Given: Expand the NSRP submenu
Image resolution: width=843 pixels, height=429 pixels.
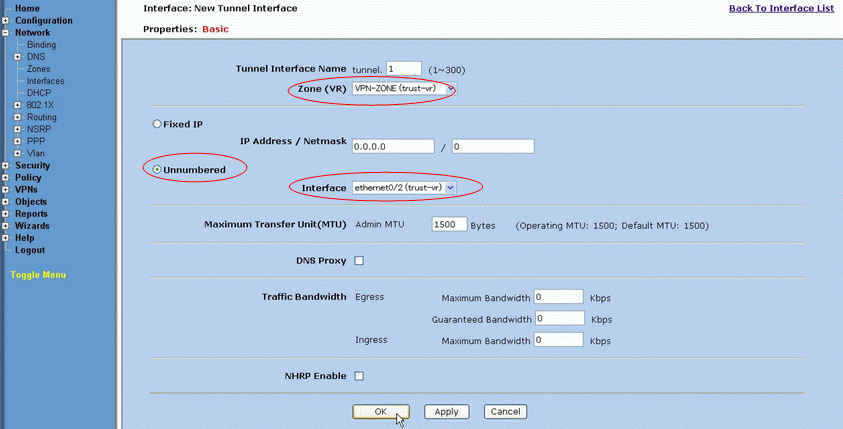Looking at the screenshot, I should pos(18,130).
